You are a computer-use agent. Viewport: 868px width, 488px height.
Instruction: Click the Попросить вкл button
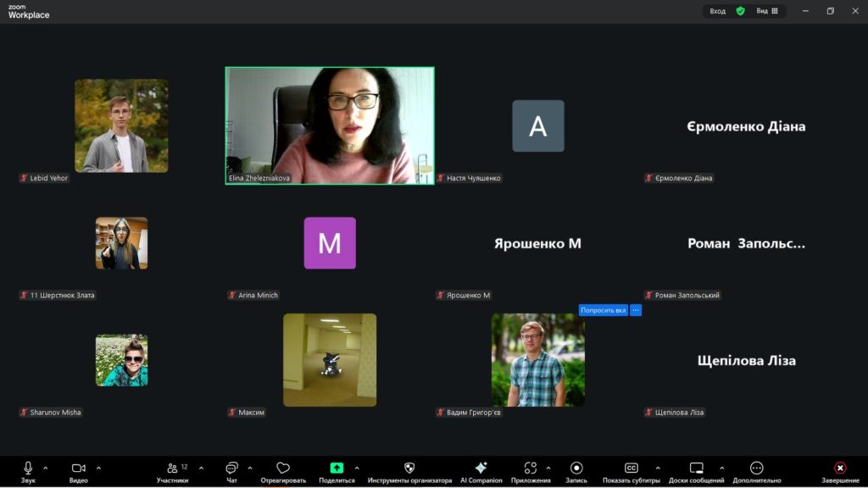coord(603,310)
